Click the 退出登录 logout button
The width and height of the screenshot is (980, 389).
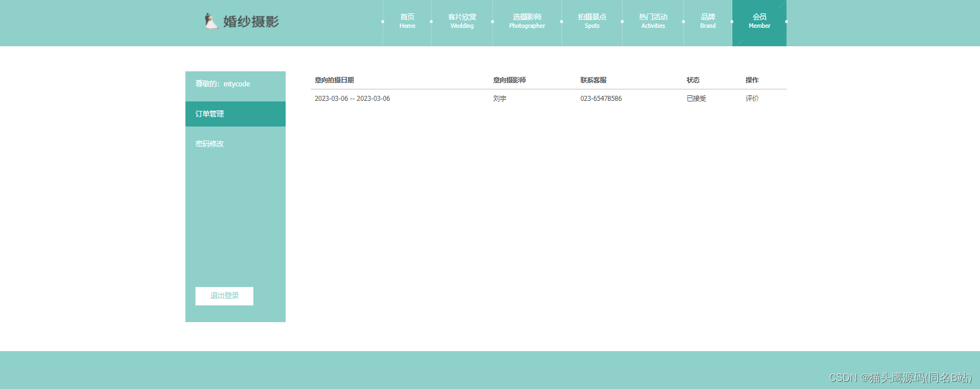(x=224, y=296)
